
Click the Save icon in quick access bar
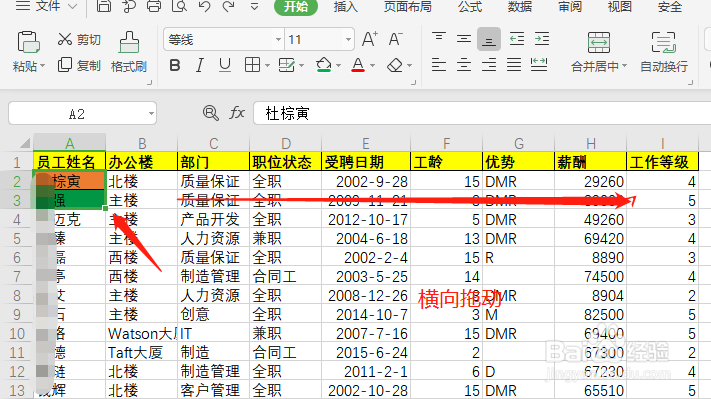[104, 6]
